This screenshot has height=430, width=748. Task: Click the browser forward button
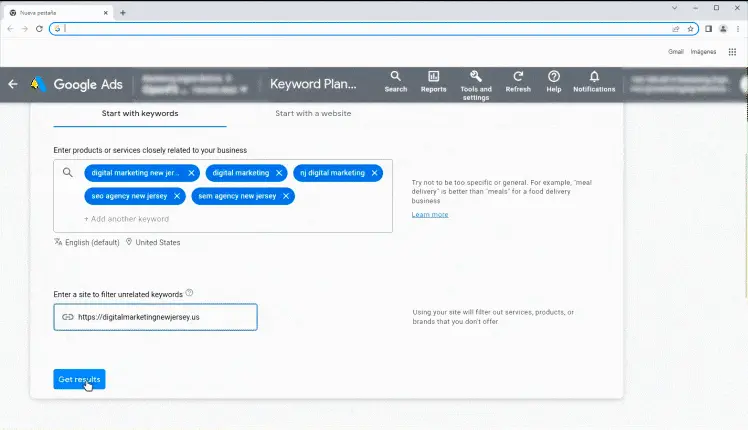click(25, 29)
